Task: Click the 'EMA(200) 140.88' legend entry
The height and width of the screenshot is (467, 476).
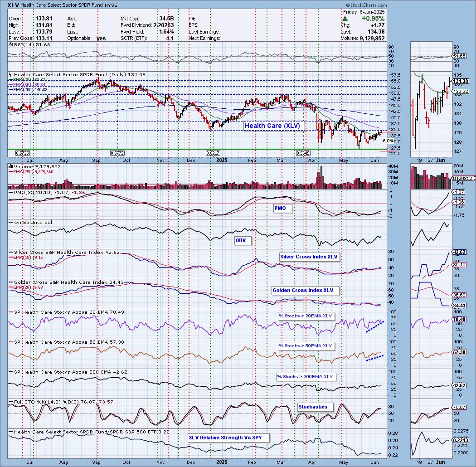Action: (x=28, y=89)
